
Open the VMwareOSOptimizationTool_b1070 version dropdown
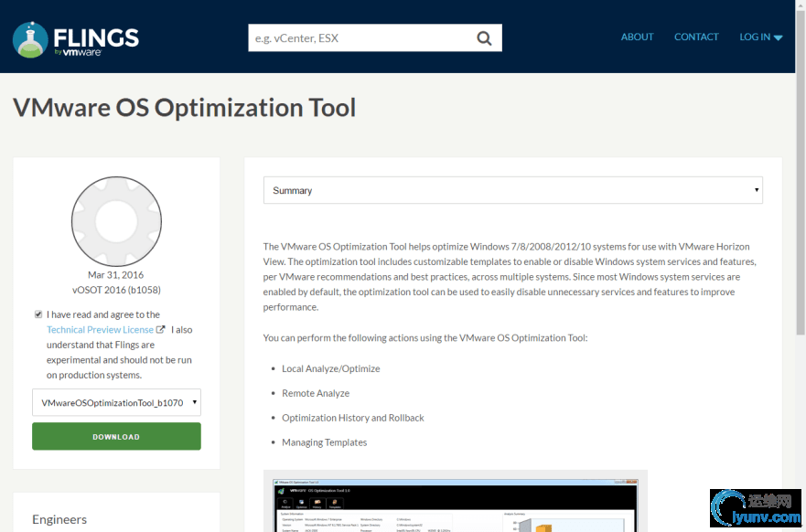[117, 402]
